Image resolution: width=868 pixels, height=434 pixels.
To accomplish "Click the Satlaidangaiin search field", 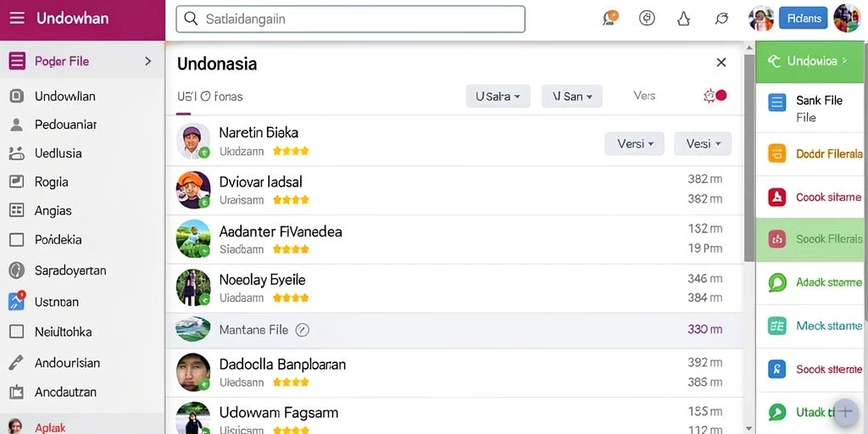I will click(350, 19).
